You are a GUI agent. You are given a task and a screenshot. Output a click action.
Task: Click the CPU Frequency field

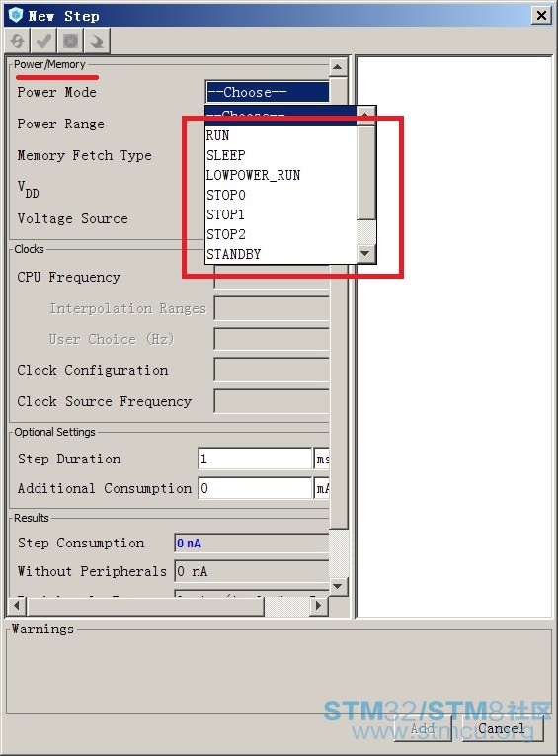tap(272, 280)
